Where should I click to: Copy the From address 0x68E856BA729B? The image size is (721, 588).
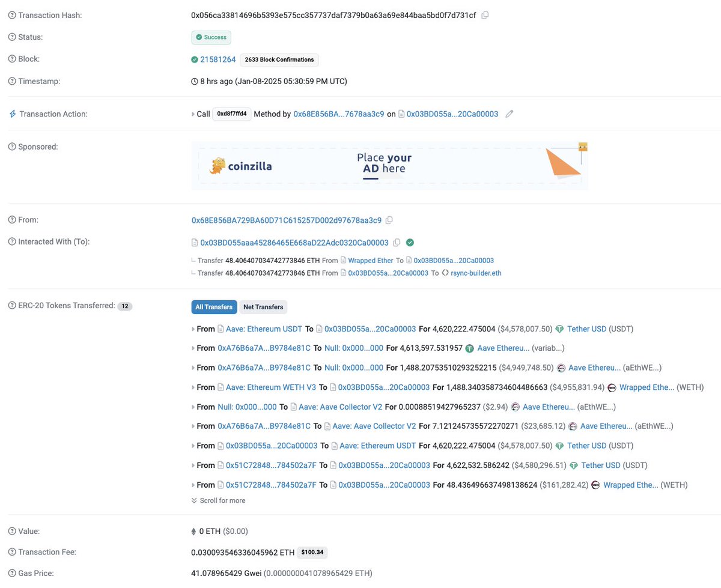coord(389,220)
